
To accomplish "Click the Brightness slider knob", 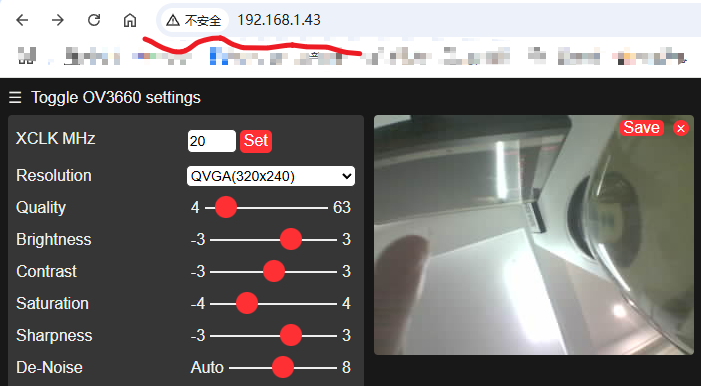I will click(291, 239).
